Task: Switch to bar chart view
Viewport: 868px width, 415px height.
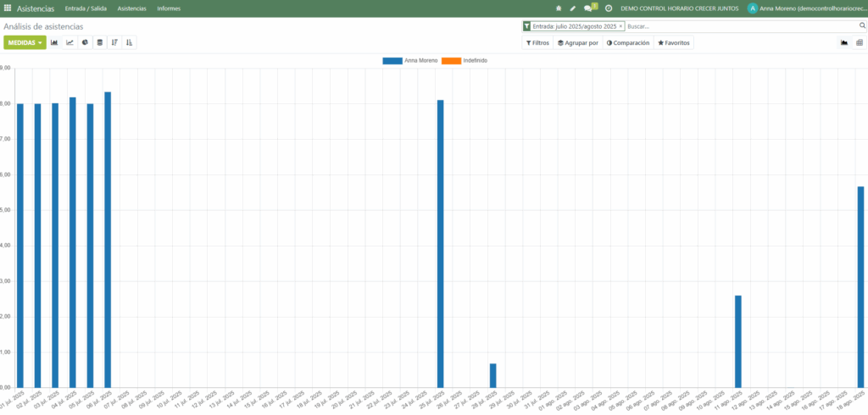Action: (55, 42)
